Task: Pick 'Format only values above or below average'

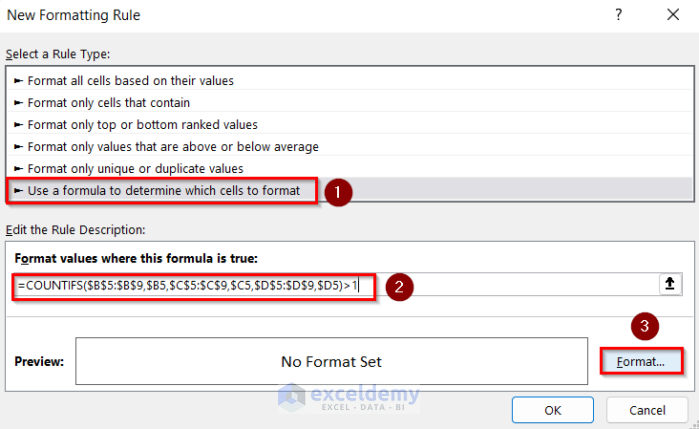Action: pos(173,146)
